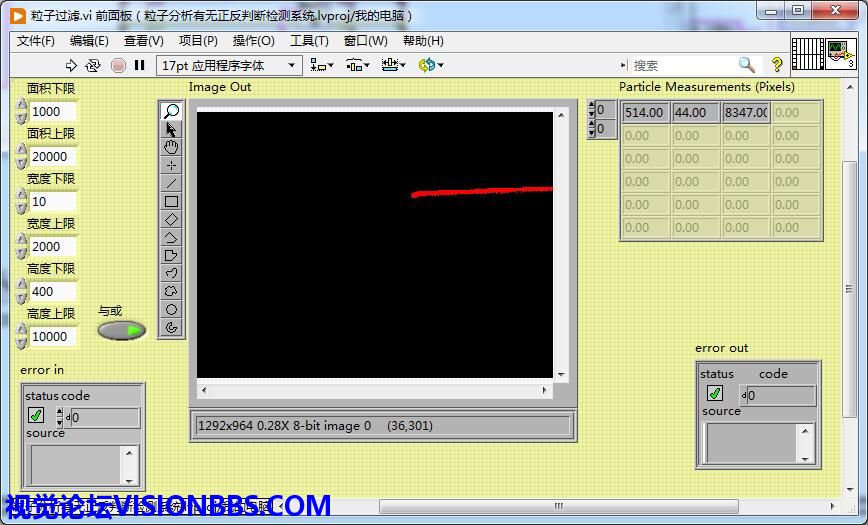The width and height of the screenshot is (868, 525).
Task: Click the VI connector pane grid icon
Action: tap(807, 53)
